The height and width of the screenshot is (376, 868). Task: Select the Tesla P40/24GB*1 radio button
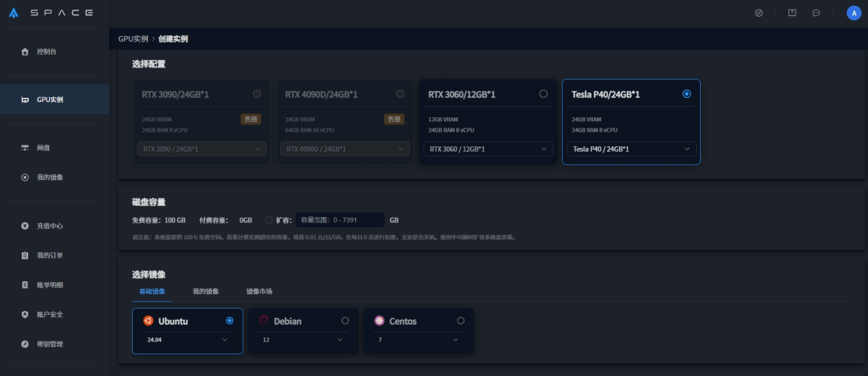pos(687,94)
